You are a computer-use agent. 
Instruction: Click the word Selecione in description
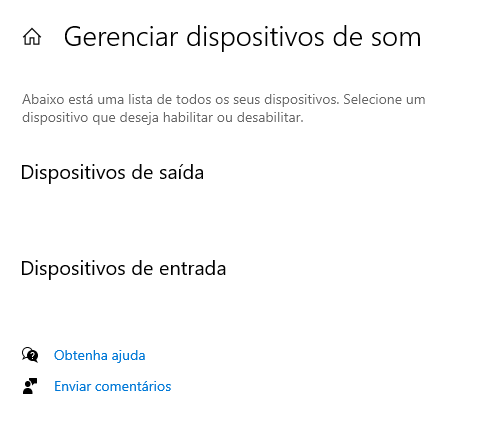pyautogui.click(x=372, y=99)
